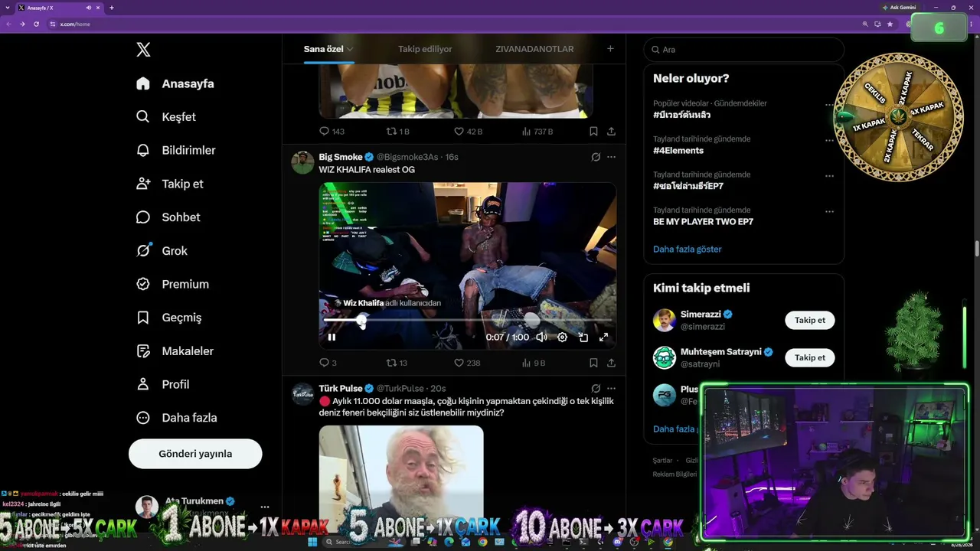Bookmark the post with 737 B views
This screenshot has width=980, height=551.
pos(593,132)
